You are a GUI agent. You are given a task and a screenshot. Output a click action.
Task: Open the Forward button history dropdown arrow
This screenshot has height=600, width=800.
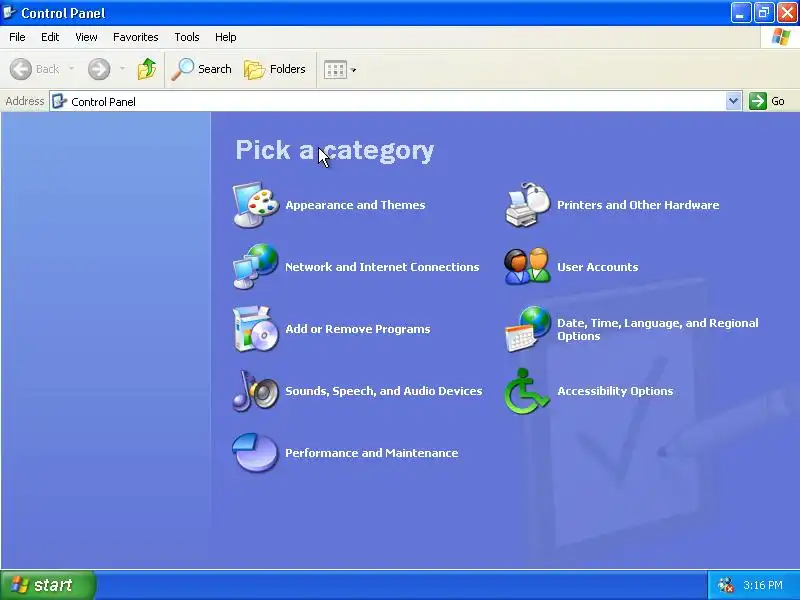pyautogui.click(x=122, y=69)
